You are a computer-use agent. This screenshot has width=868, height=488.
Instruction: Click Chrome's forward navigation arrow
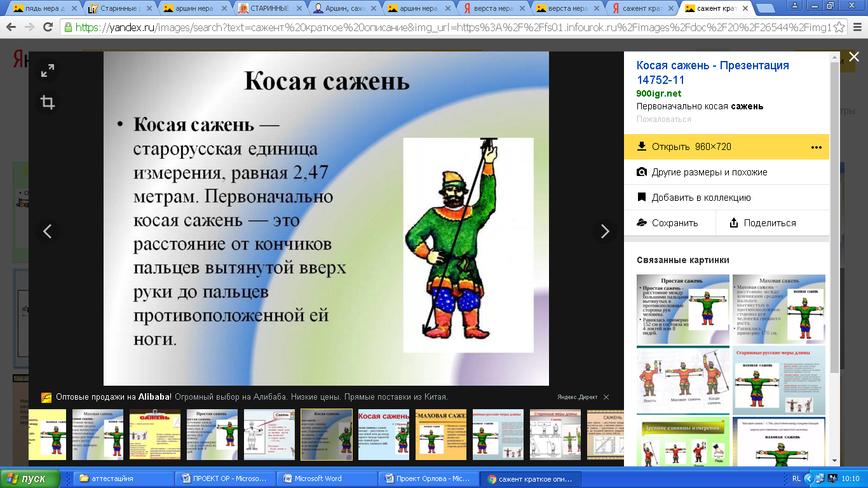coord(29,28)
